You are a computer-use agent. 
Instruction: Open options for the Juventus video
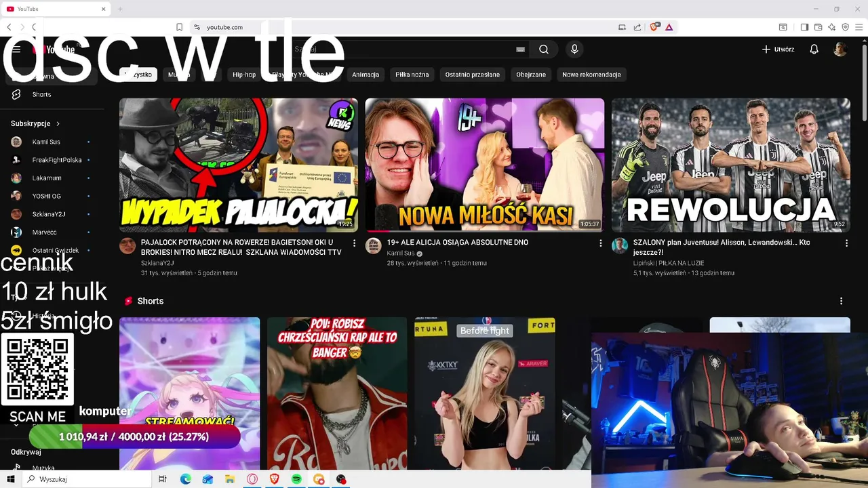click(x=846, y=243)
